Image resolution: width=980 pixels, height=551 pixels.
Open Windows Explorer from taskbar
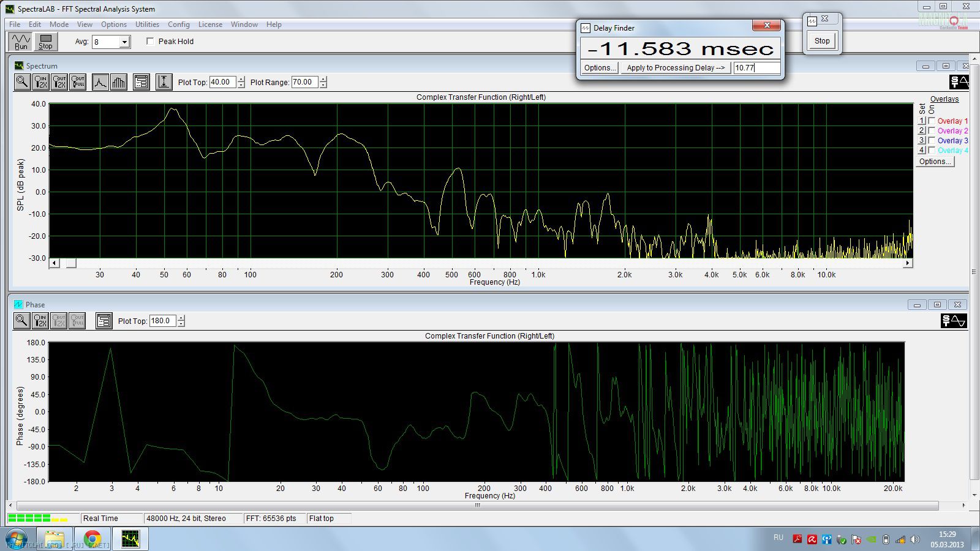pos(54,539)
